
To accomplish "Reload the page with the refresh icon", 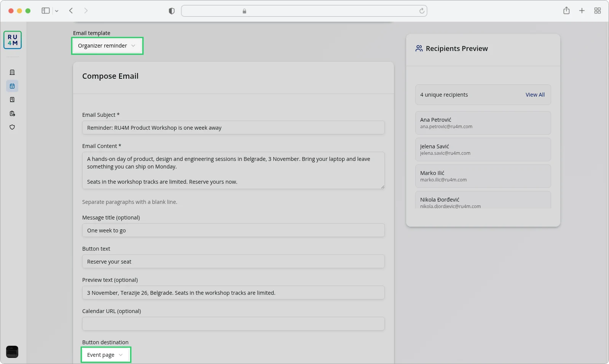I will click(422, 11).
